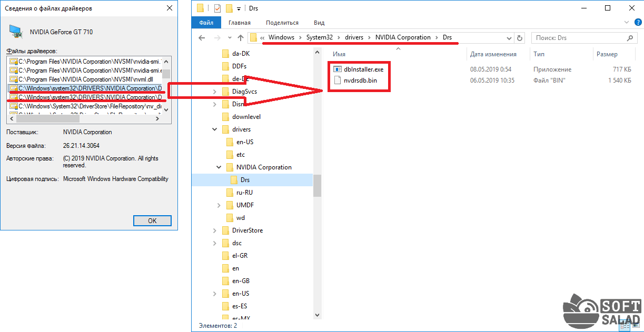Open the Файл ribbon tab
Image resolution: width=644 pixels, height=332 pixels.
point(206,23)
